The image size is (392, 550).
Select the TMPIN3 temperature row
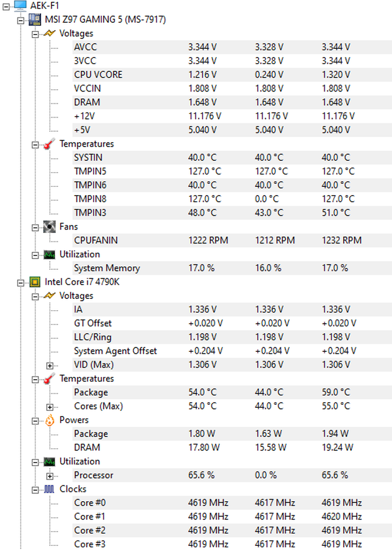coord(232,212)
